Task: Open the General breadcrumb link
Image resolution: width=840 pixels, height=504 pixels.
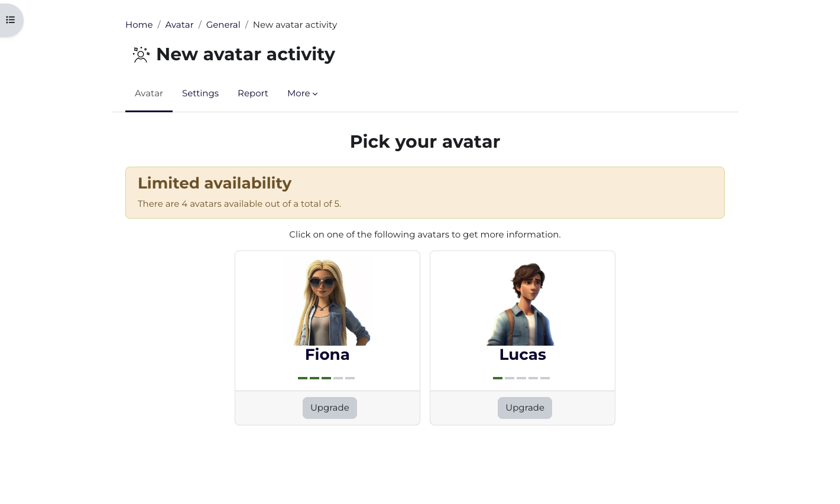Action: [223, 24]
